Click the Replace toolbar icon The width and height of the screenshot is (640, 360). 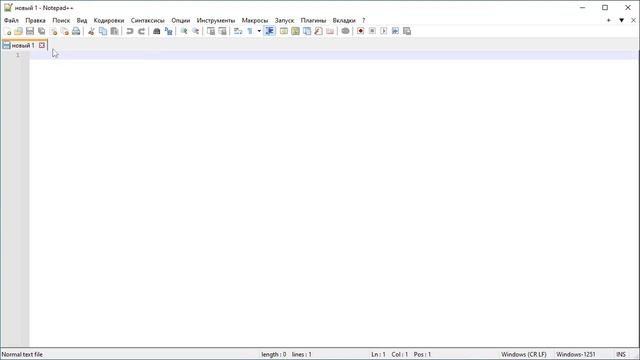(x=168, y=31)
